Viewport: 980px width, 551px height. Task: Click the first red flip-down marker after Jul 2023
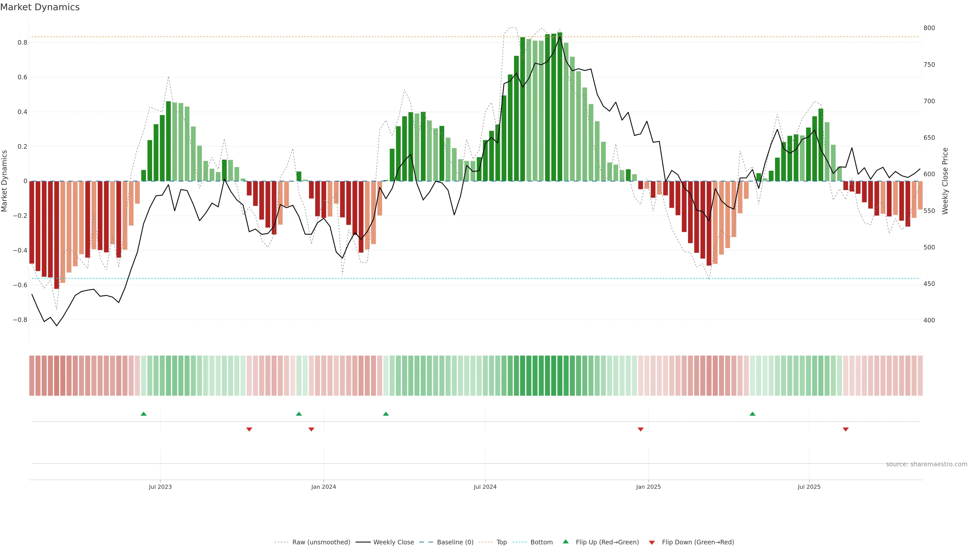pyautogui.click(x=249, y=429)
